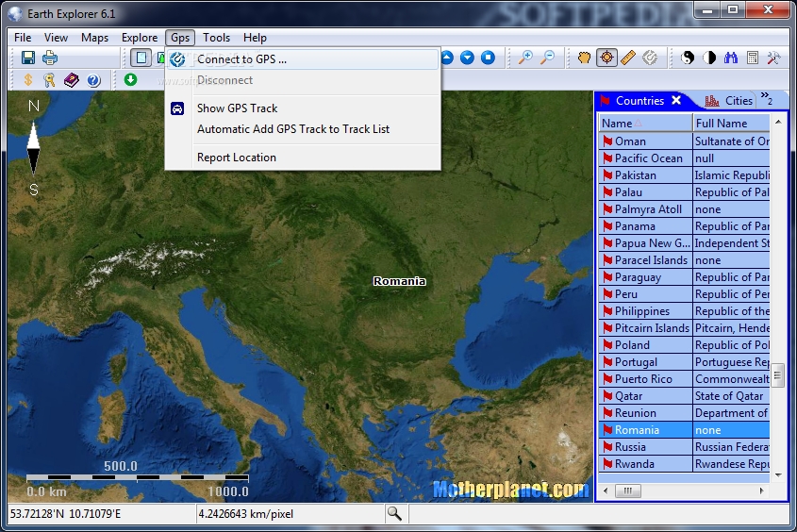Click the status bar magnifier search icon
The image size is (797, 532).
pos(394,514)
